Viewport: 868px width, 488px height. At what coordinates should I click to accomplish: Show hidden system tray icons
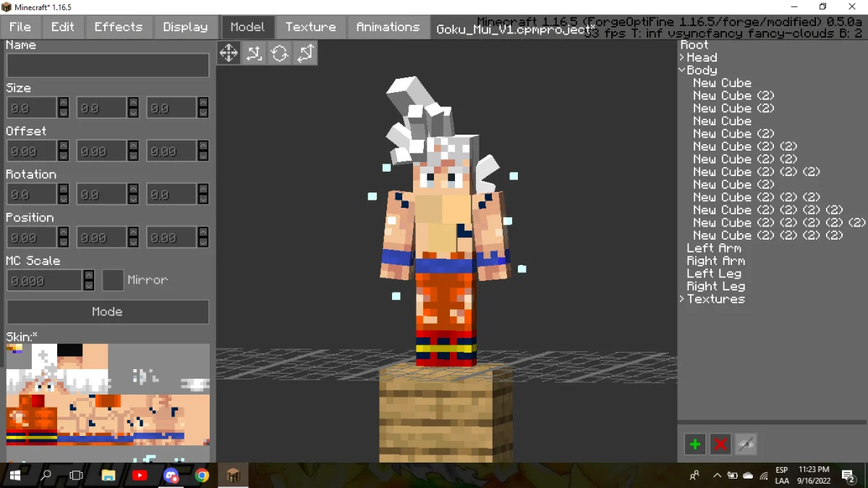[717, 476]
